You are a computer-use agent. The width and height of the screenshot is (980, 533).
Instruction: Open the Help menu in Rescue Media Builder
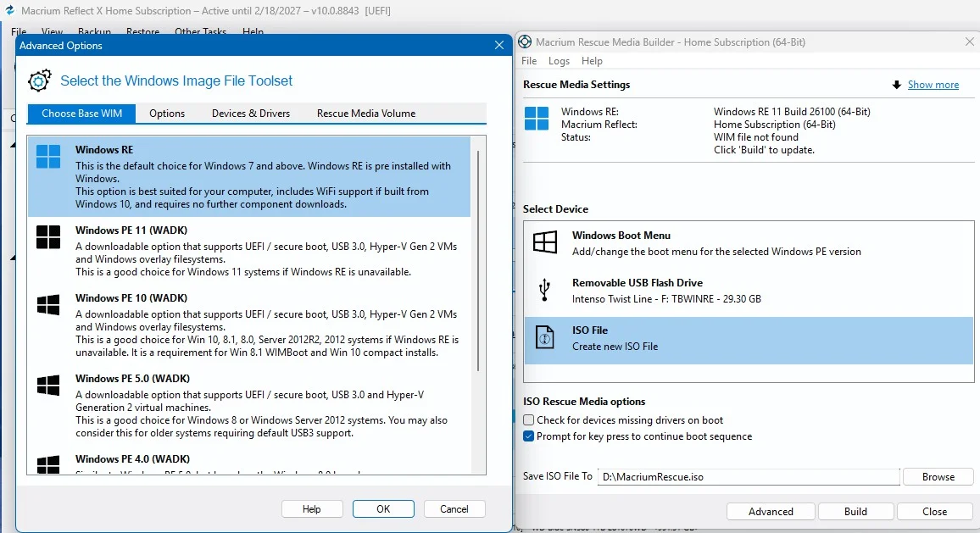592,61
